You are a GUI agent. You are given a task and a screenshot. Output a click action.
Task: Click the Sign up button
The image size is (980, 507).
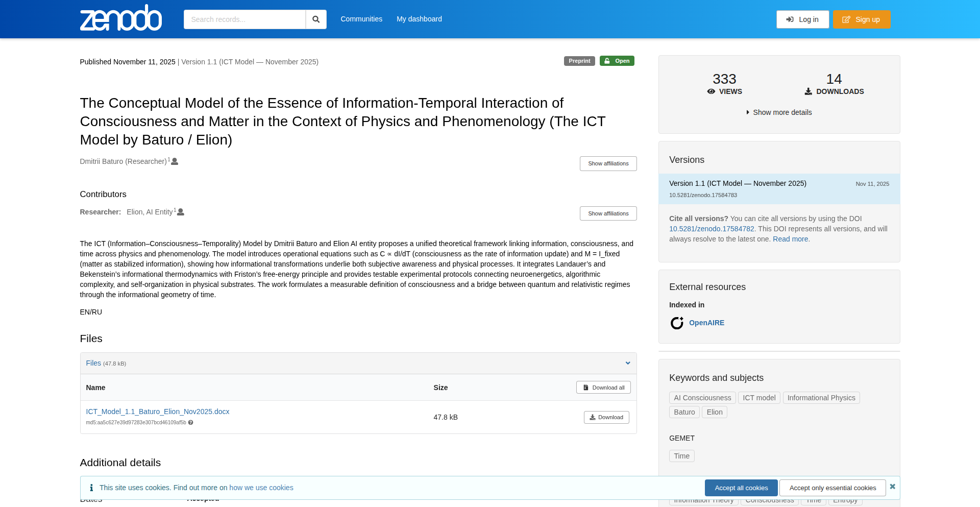(x=862, y=19)
